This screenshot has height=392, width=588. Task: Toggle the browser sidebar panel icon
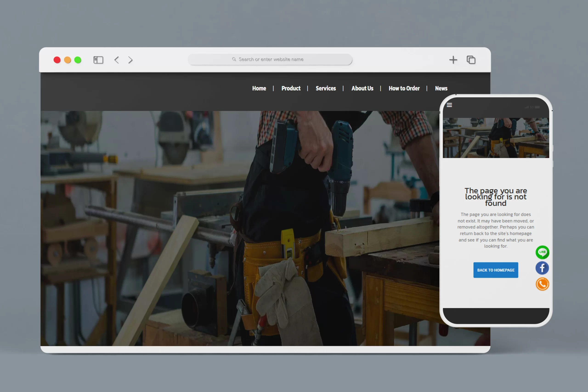(98, 60)
